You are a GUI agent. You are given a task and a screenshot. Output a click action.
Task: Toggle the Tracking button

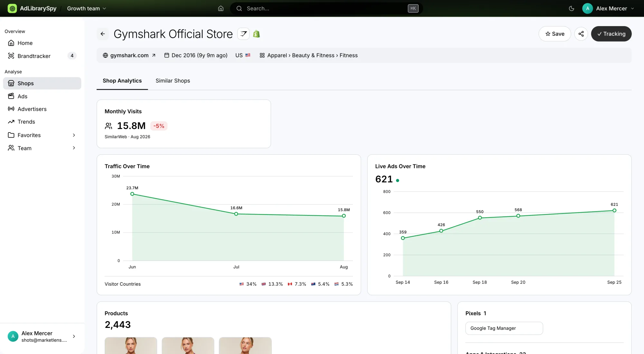[611, 34]
